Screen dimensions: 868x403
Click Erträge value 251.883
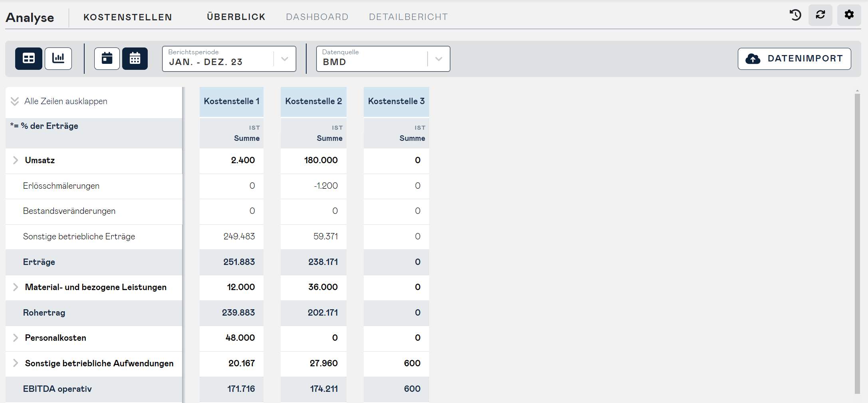[239, 262]
